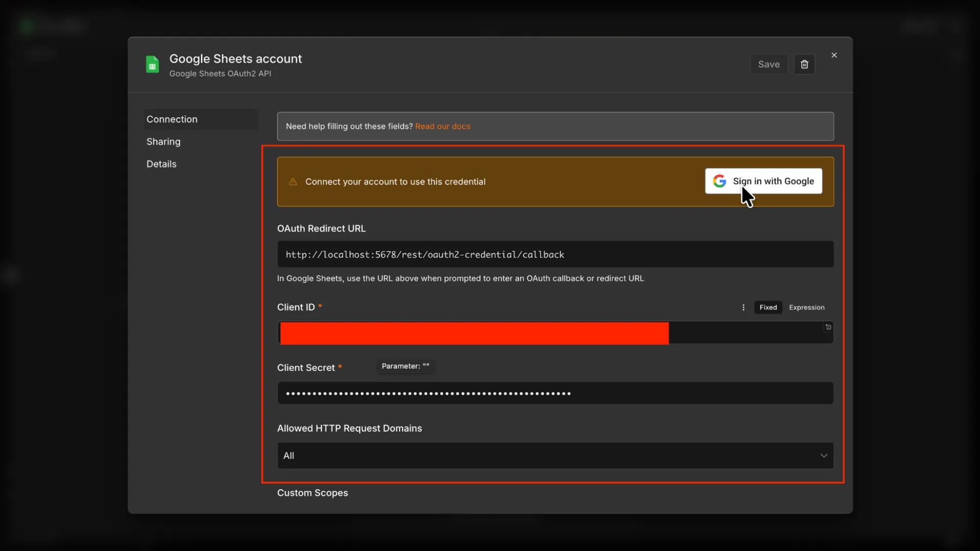
Task: Click the warning triangle icon in banner
Action: (293, 182)
